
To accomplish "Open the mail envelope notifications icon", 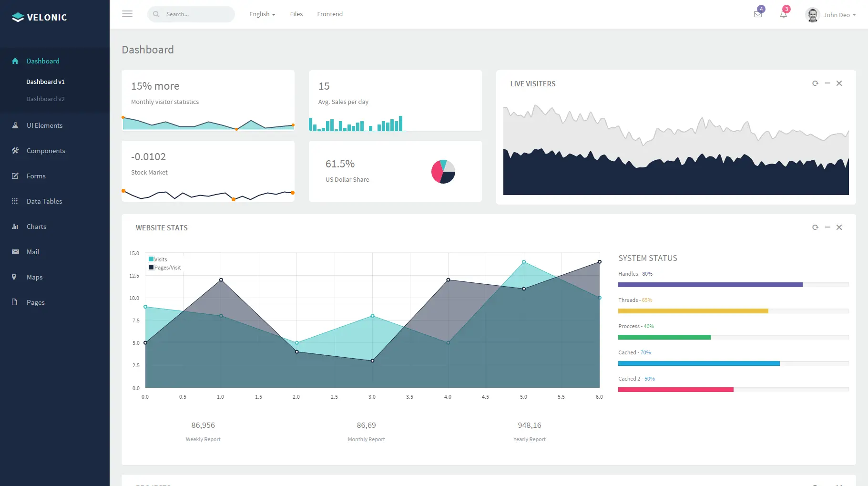I will tap(758, 14).
